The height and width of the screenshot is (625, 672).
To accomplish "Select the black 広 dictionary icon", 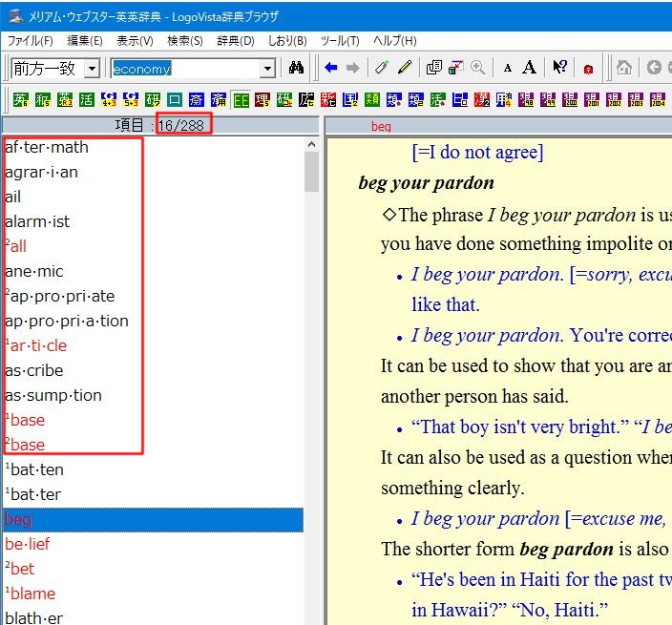I will [306, 100].
